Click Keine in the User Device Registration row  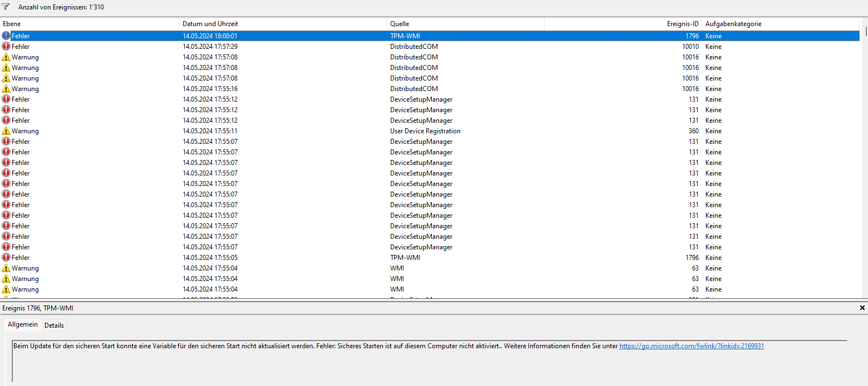(x=713, y=131)
